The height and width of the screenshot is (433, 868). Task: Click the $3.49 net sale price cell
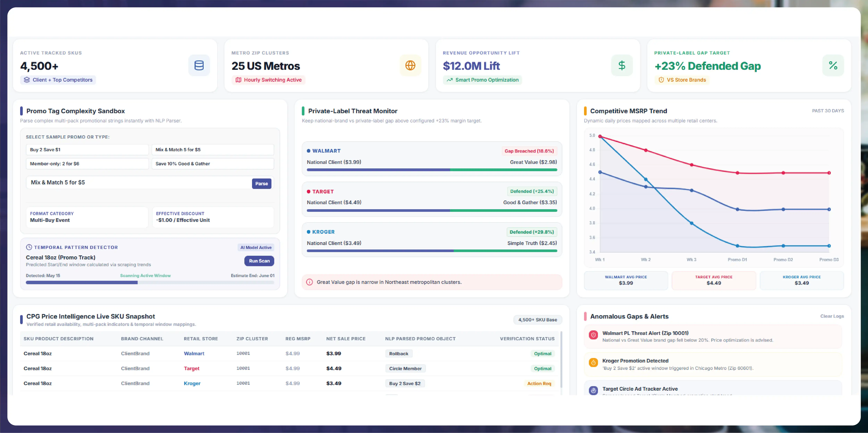pos(334,383)
